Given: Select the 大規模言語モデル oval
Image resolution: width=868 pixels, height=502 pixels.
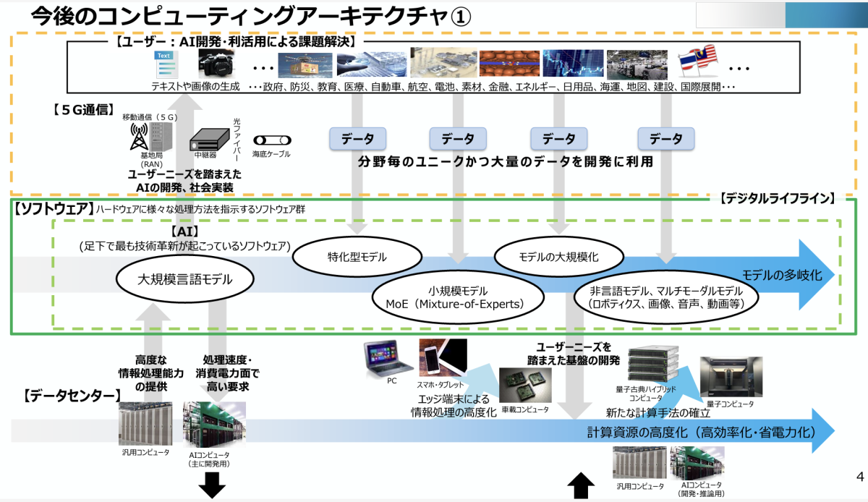Looking at the screenshot, I should coord(185,279).
